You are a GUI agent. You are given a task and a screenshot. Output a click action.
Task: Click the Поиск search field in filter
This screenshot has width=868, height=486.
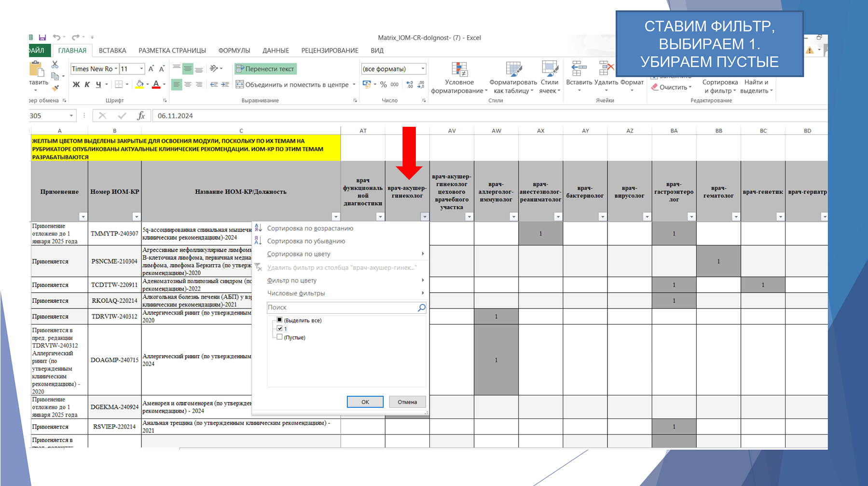pos(346,307)
